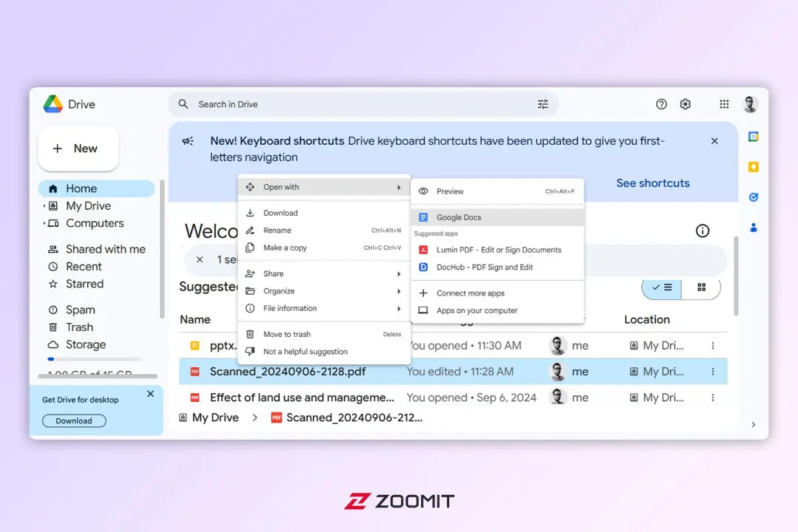Click the storage usage progress bar
Screen dimensions: 798x532
(x=95, y=359)
